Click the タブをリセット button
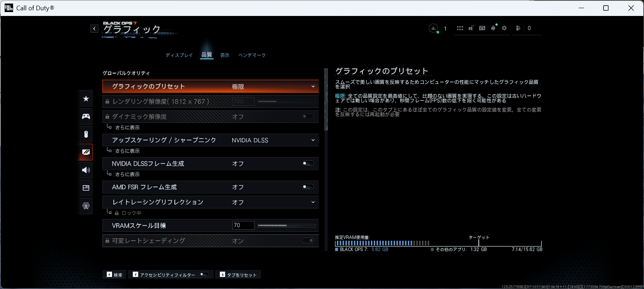 (x=238, y=274)
